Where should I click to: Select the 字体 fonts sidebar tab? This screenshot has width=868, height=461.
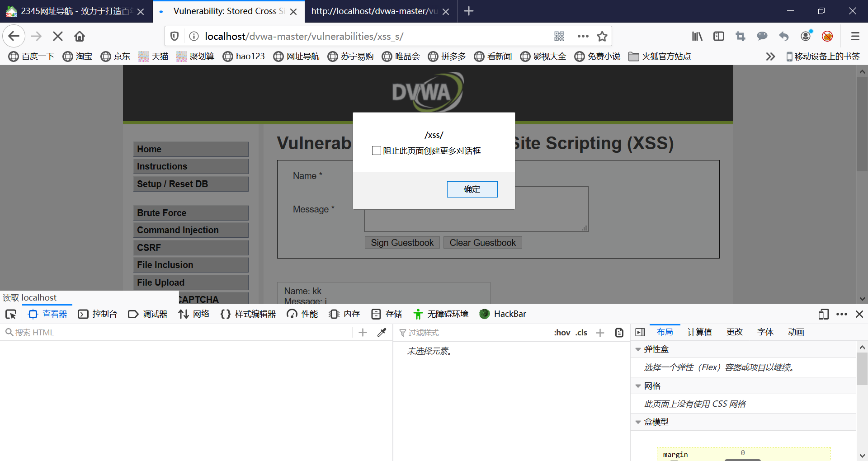pos(765,332)
